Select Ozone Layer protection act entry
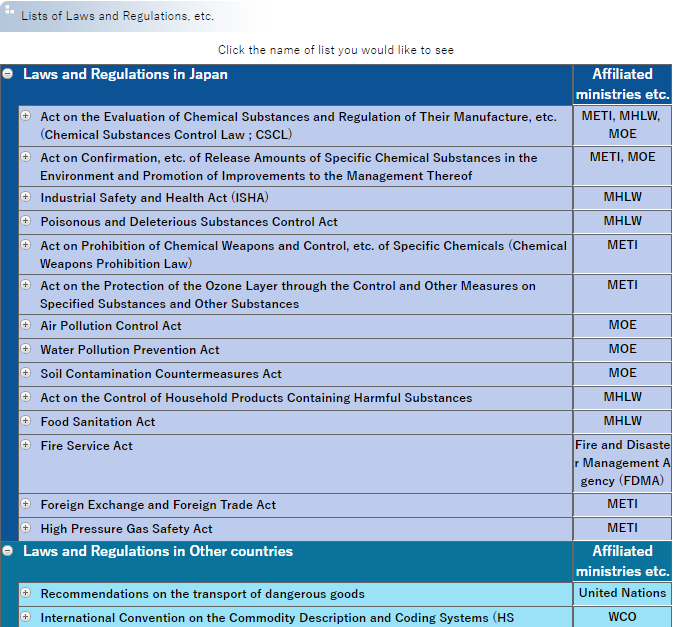The image size is (675, 627). pyautogui.click(x=288, y=294)
